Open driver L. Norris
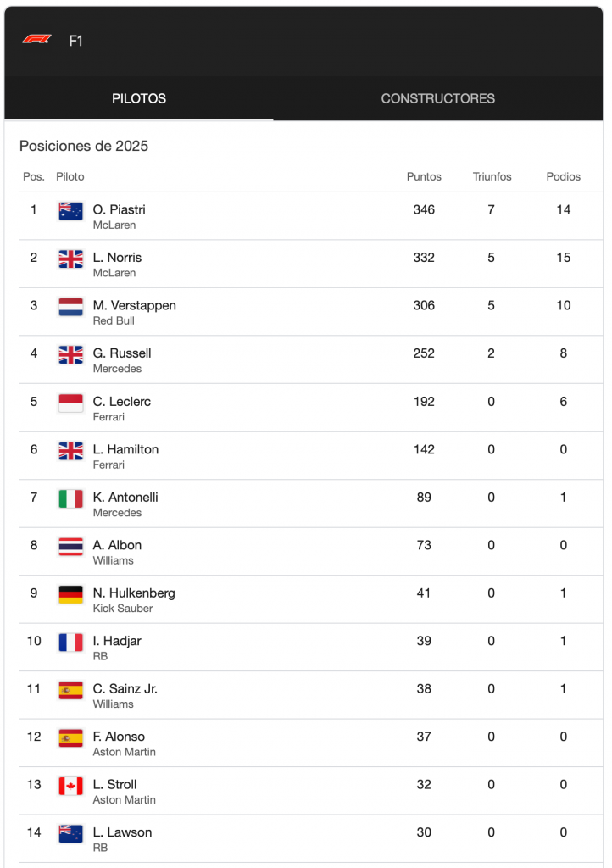The height and width of the screenshot is (868, 612). 117,258
